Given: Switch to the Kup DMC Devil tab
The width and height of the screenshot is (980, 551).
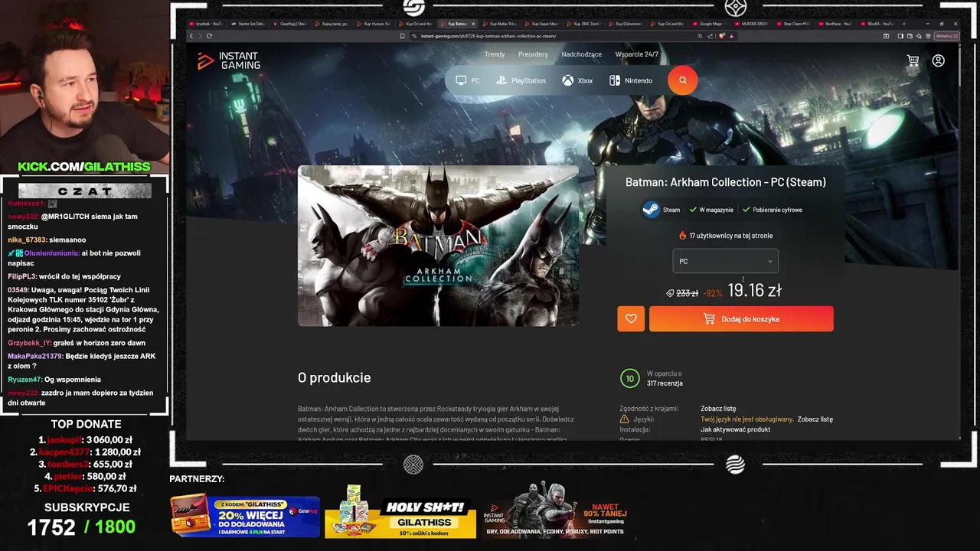Looking at the screenshot, I should (x=586, y=24).
